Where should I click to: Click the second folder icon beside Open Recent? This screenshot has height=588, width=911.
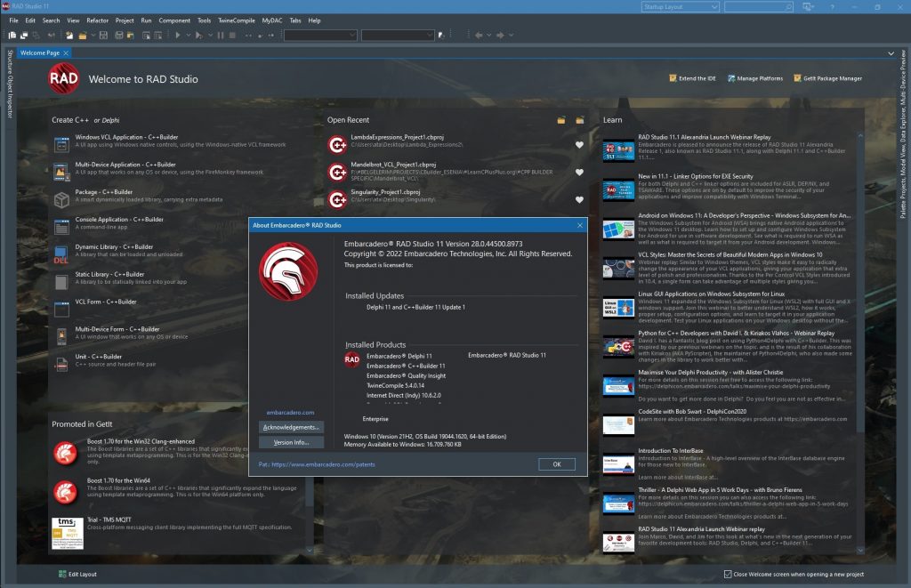(580, 120)
